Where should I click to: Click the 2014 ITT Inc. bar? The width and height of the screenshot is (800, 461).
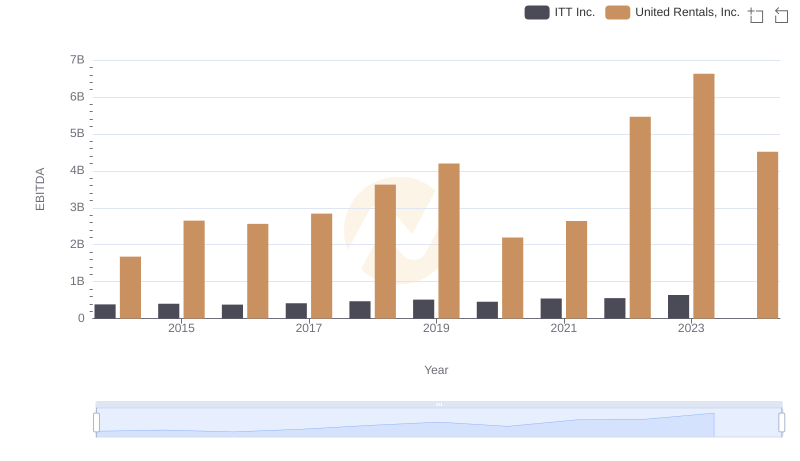pos(105,312)
